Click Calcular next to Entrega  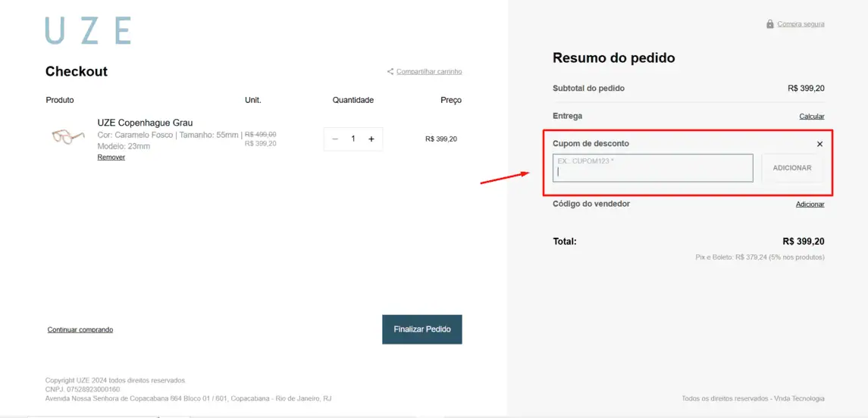click(812, 116)
